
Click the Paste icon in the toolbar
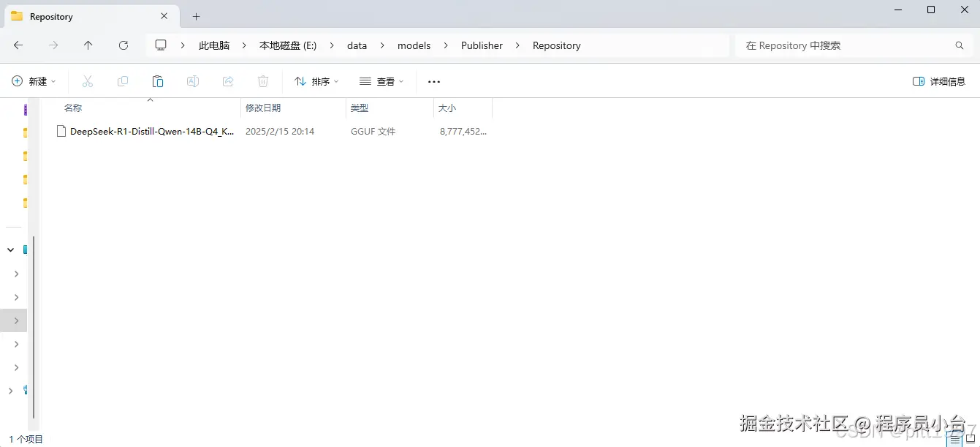pos(157,81)
